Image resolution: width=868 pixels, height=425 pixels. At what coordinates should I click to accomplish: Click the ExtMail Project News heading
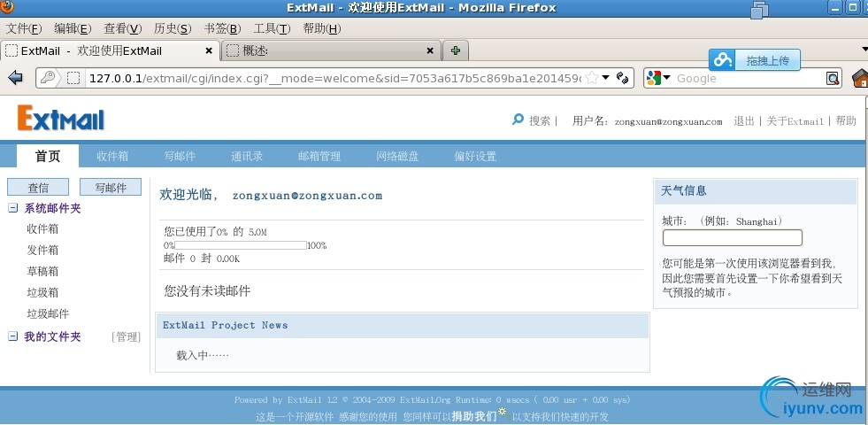(226, 325)
